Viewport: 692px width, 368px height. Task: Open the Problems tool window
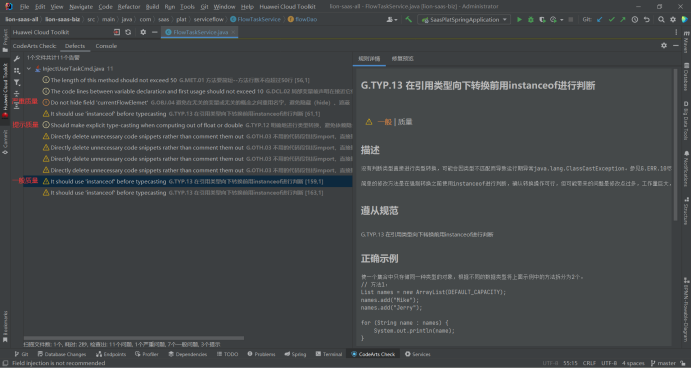tap(261, 354)
